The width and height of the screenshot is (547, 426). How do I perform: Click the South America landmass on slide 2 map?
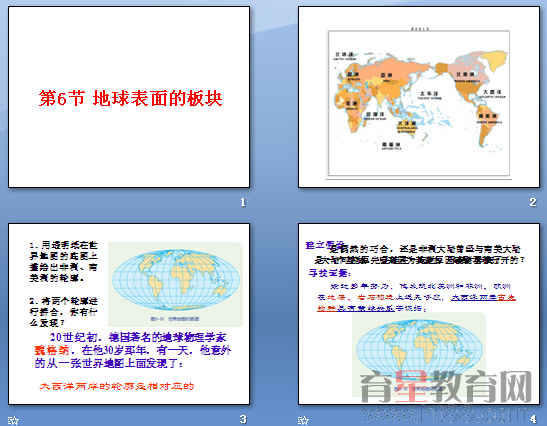coord(488,124)
